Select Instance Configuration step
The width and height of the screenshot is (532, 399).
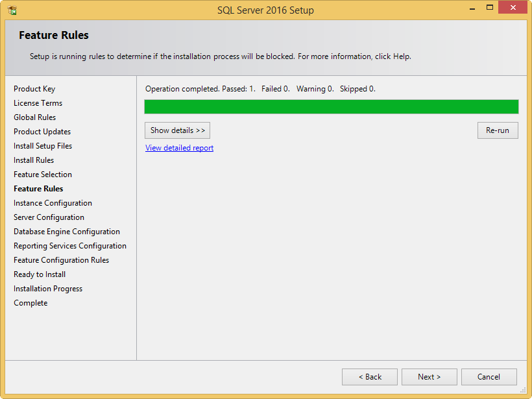point(53,203)
